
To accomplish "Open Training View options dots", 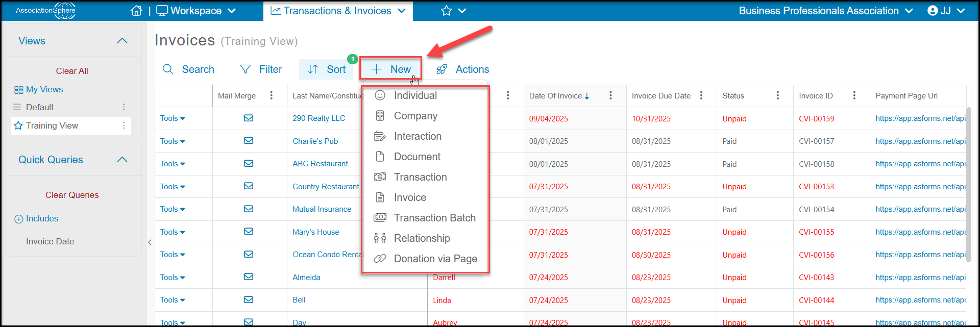I will point(124,125).
